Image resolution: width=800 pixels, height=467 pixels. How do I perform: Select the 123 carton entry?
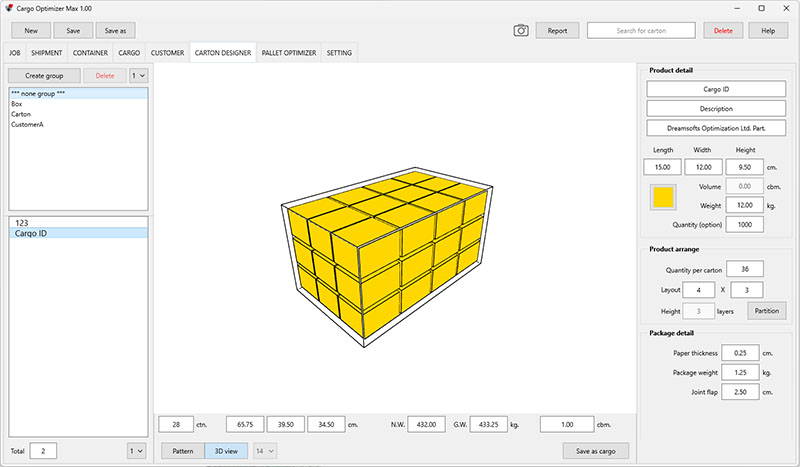21,222
